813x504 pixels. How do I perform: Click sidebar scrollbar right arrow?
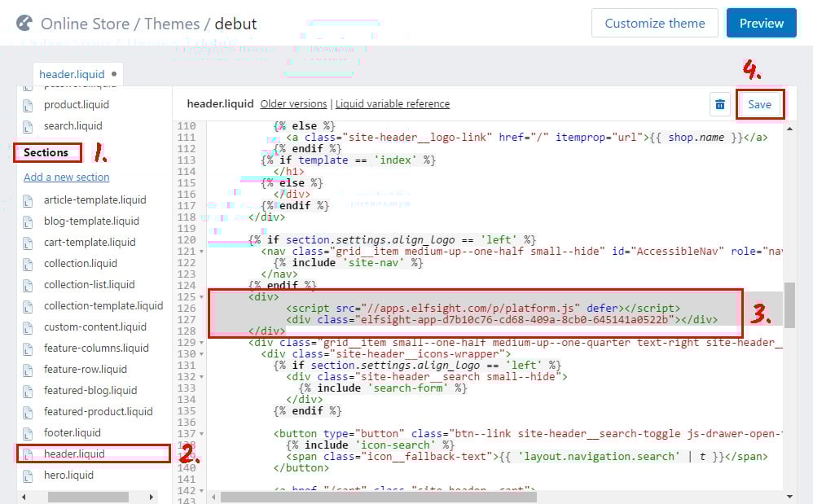pyautogui.click(x=151, y=497)
